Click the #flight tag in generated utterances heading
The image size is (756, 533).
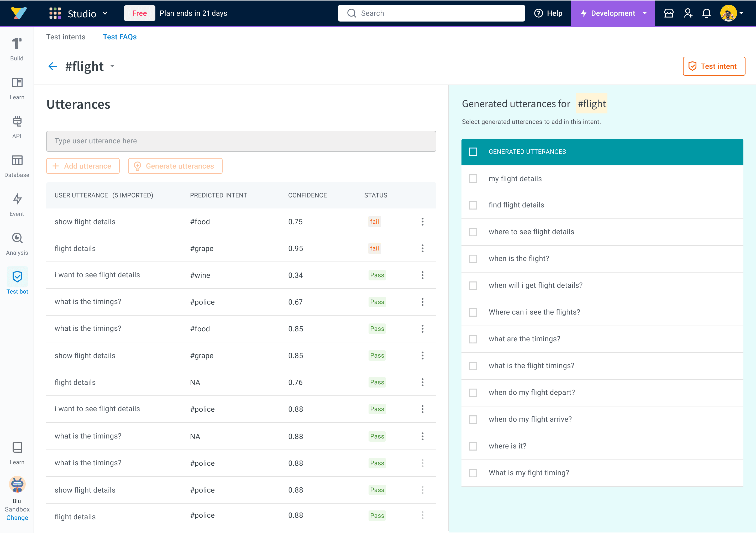(x=591, y=104)
